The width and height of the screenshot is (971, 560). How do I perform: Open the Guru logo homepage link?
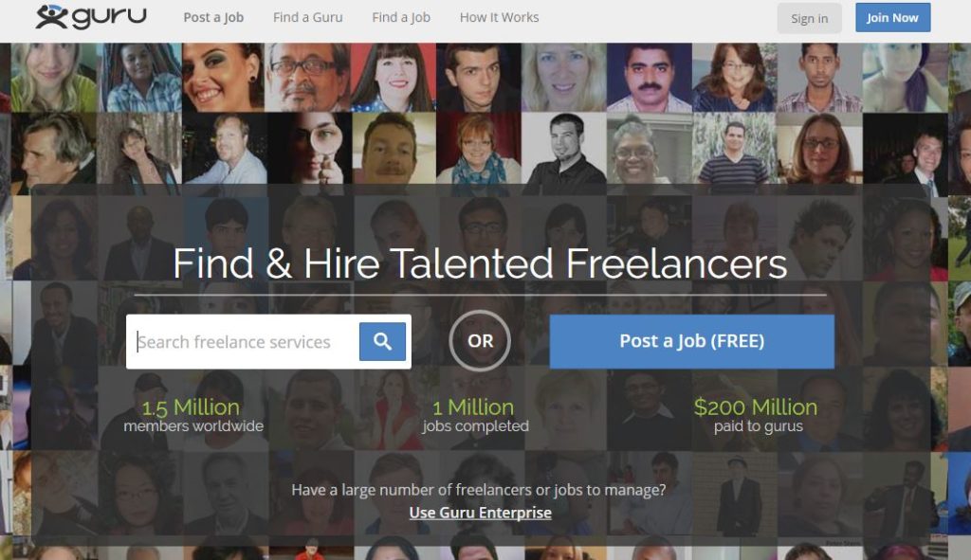[91, 17]
